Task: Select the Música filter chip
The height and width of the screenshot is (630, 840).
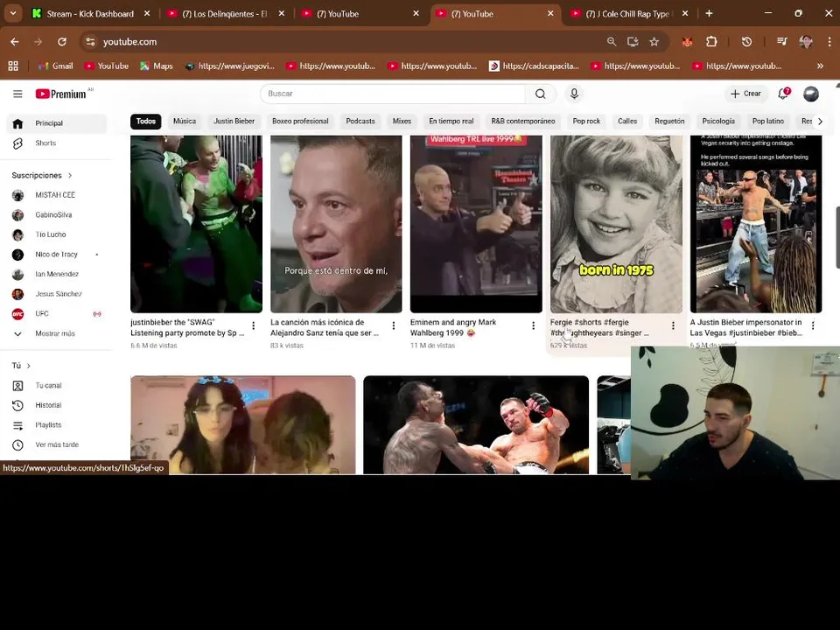Action: click(x=185, y=121)
